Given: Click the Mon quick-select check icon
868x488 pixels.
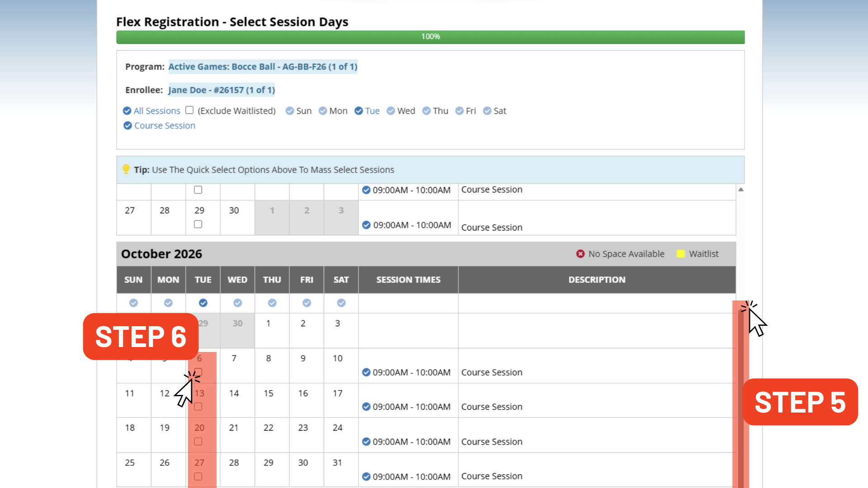Looking at the screenshot, I should coord(323,111).
